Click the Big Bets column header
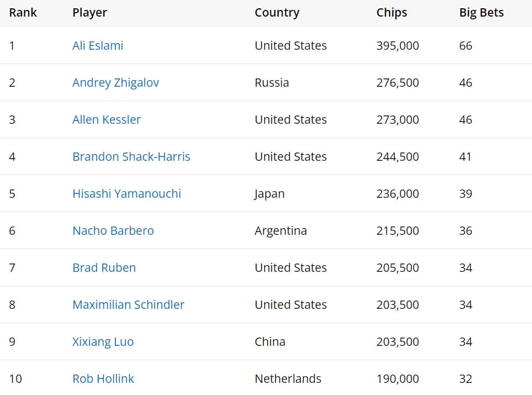The width and height of the screenshot is (532, 395). tap(481, 13)
